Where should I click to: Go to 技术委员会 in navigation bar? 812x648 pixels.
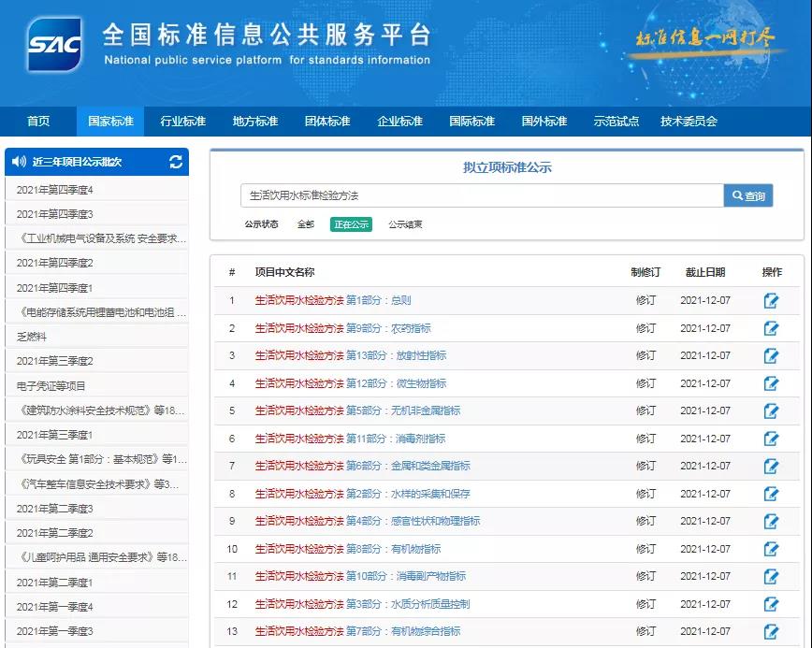coord(689,122)
